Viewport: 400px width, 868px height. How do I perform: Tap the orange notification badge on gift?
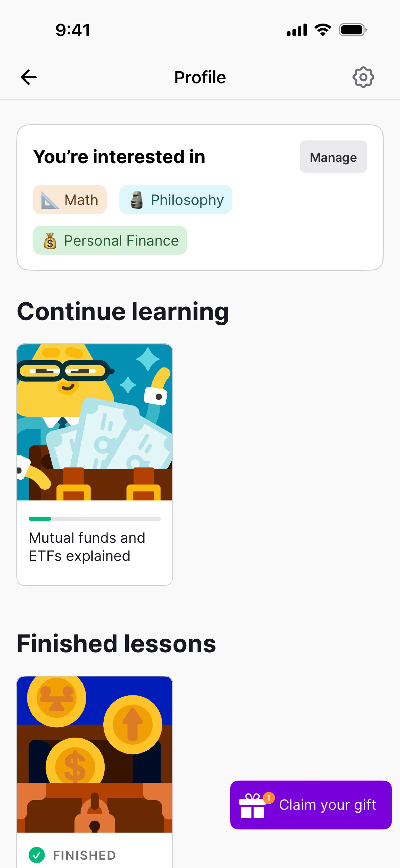tap(269, 798)
